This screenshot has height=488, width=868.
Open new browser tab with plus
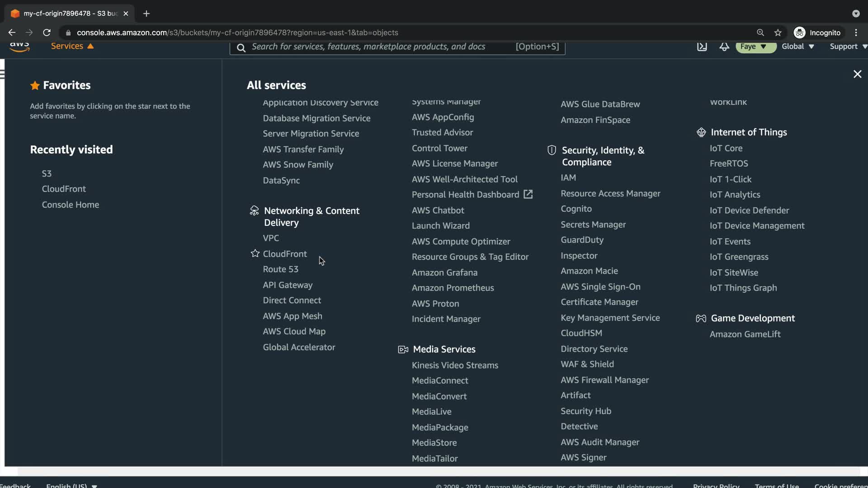(x=146, y=14)
